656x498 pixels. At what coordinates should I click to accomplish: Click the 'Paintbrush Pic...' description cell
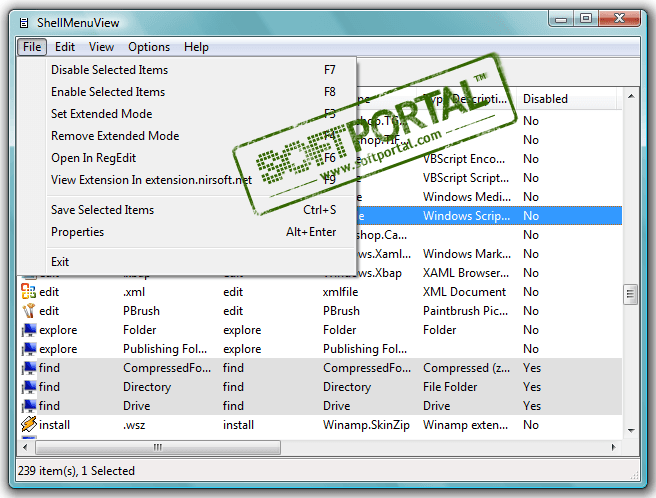pos(466,311)
